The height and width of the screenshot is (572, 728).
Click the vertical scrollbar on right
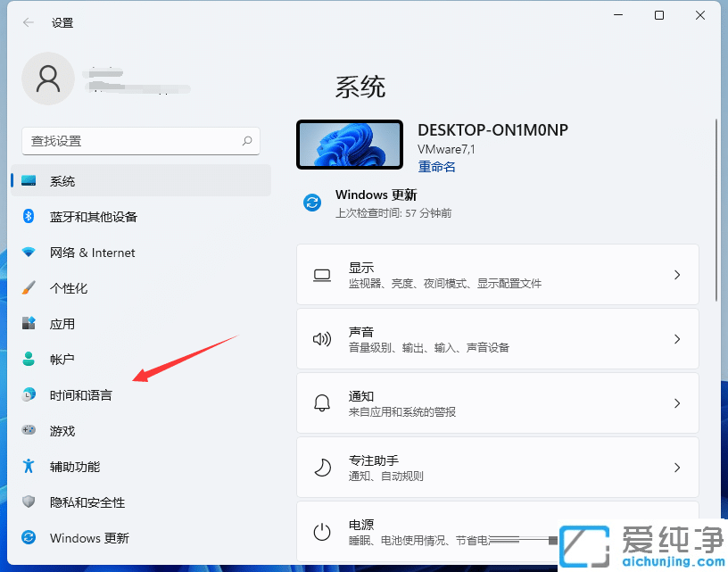coord(716,210)
